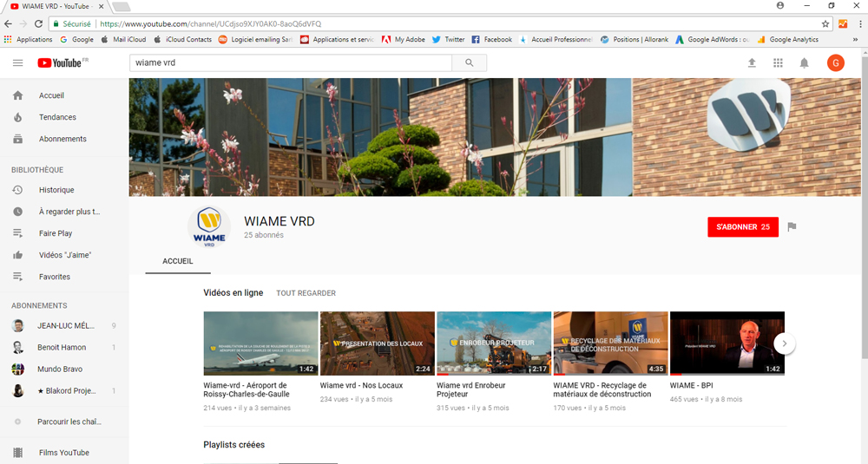868x464 pixels.
Task: Click the À regarder plus tard icon
Action: tap(17, 212)
